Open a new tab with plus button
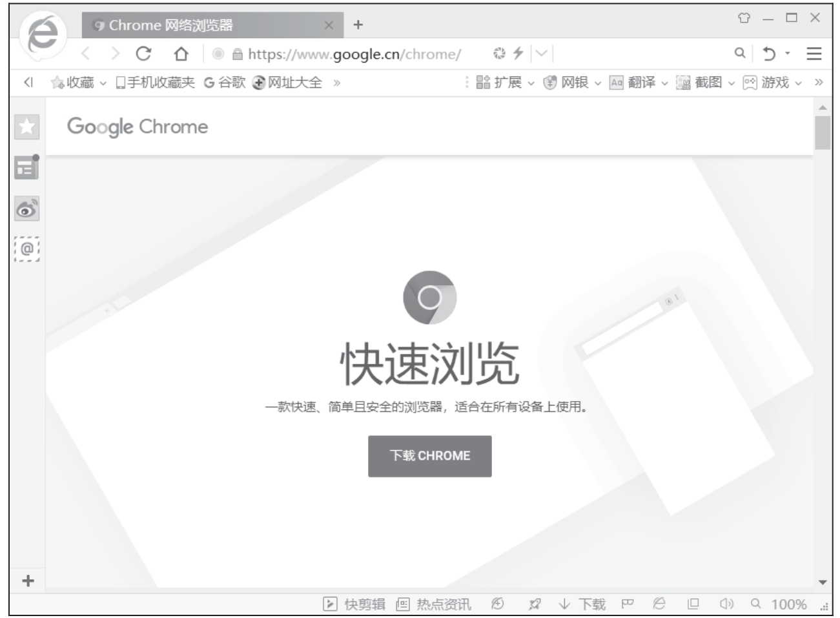The image size is (840, 618). coord(358,25)
